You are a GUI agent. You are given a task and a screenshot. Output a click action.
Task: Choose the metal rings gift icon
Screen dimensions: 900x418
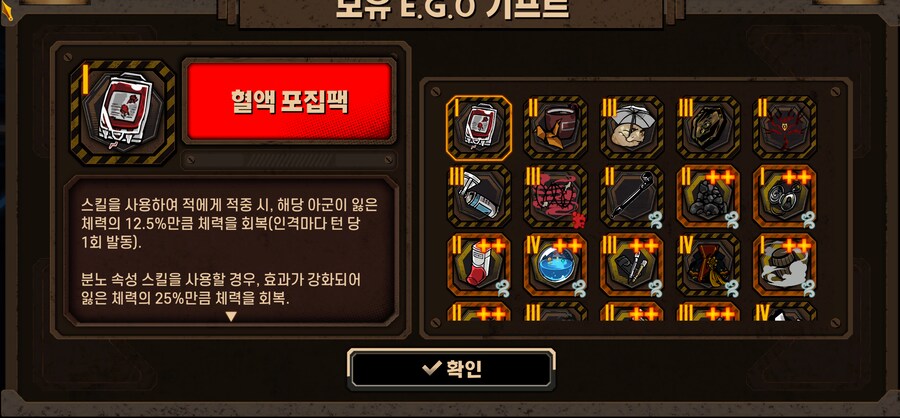click(784, 196)
